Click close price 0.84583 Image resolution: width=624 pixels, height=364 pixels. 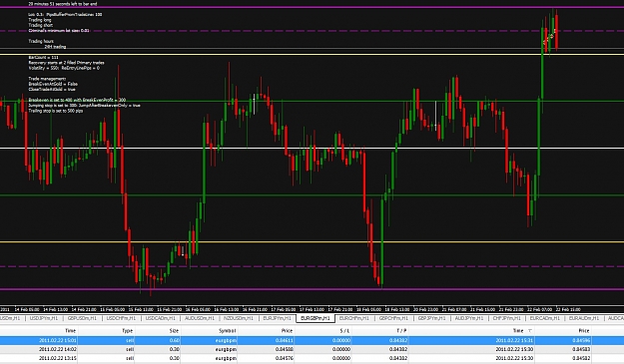click(x=581, y=349)
